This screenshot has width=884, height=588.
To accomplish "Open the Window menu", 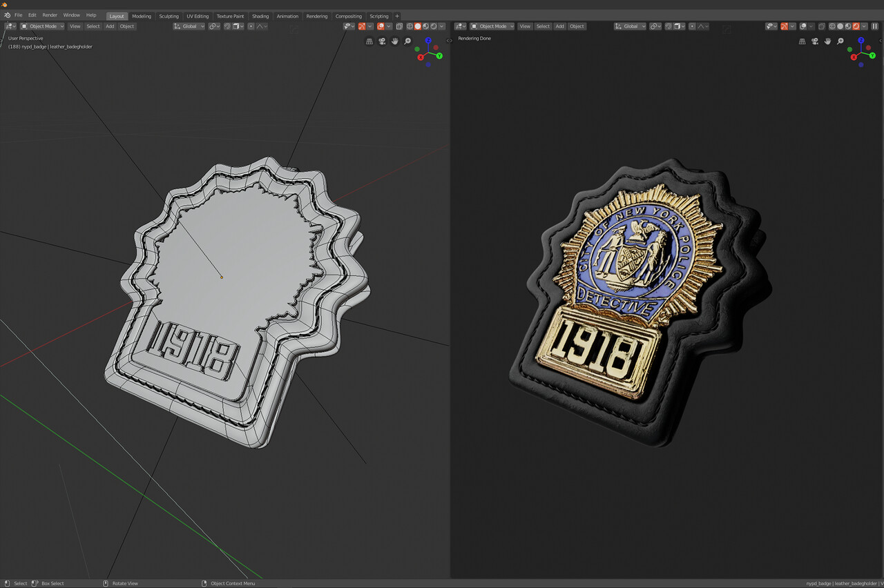I will coord(71,15).
